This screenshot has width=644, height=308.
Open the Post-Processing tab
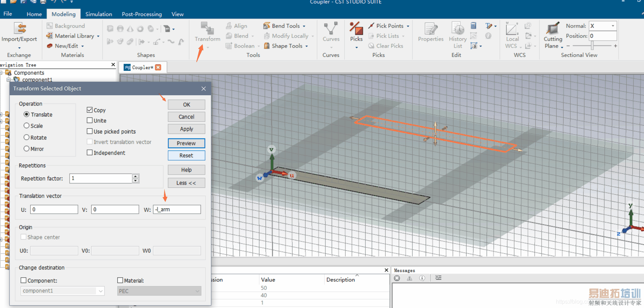tap(142, 14)
